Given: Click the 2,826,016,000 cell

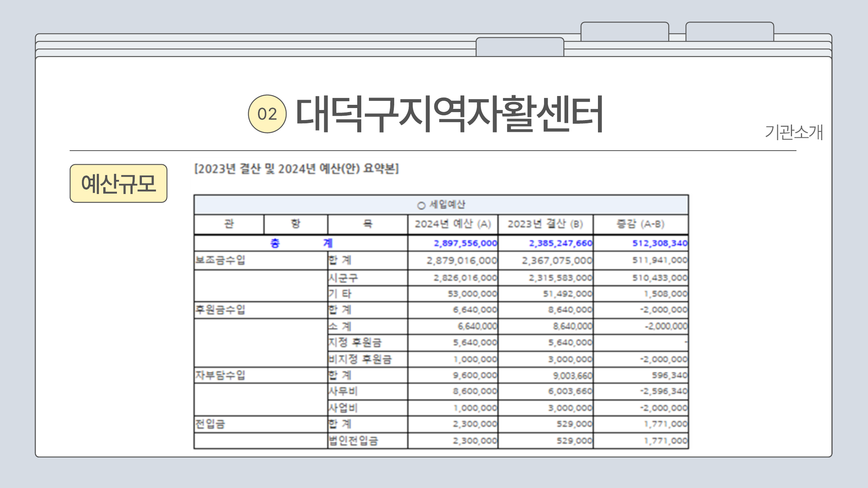Looking at the screenshot, I should pyautogui.click(x=465, y=278).
